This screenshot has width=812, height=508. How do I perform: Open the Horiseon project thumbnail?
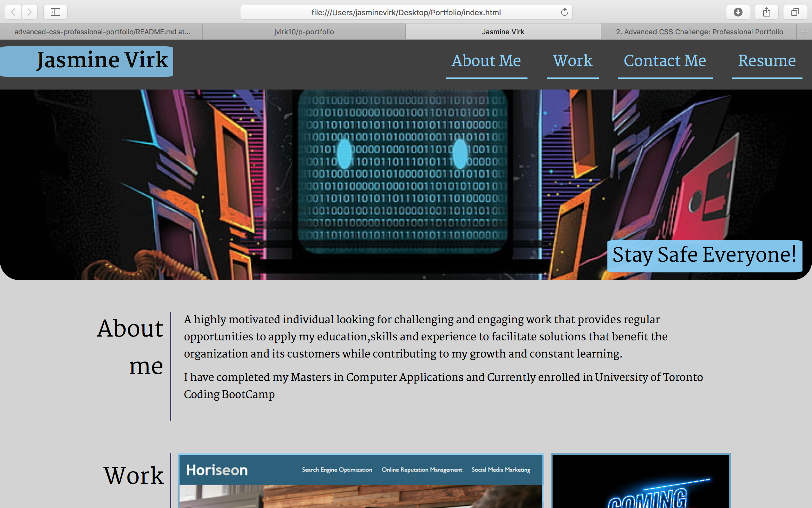click(361, 481)
